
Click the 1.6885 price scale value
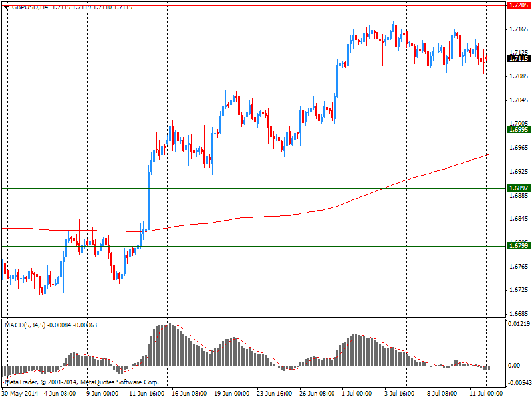[x=519, y=196]
